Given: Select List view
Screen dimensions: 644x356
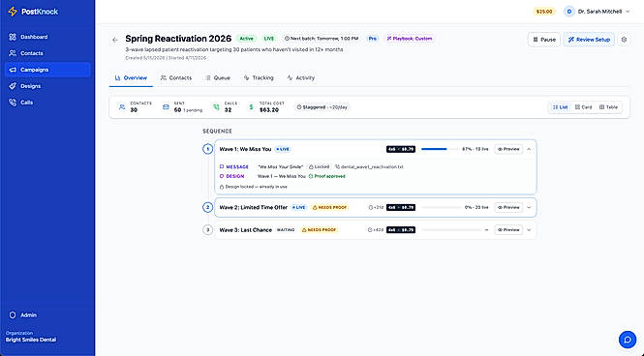Looking at the screenshot, I should point(560,107).
